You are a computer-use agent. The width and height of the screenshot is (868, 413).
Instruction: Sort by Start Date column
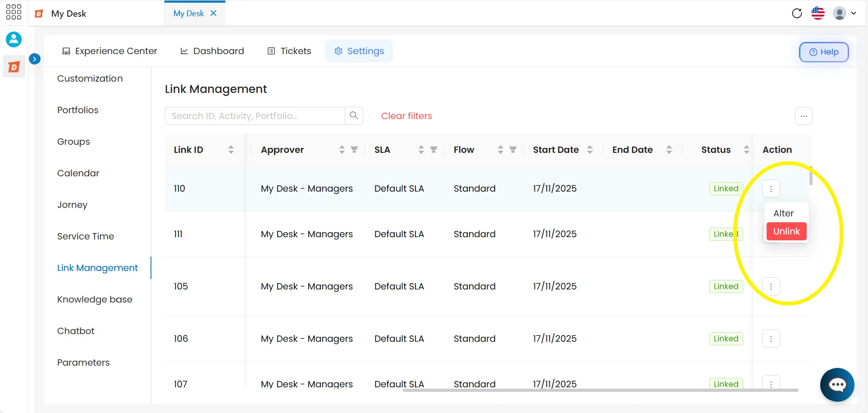590,150
